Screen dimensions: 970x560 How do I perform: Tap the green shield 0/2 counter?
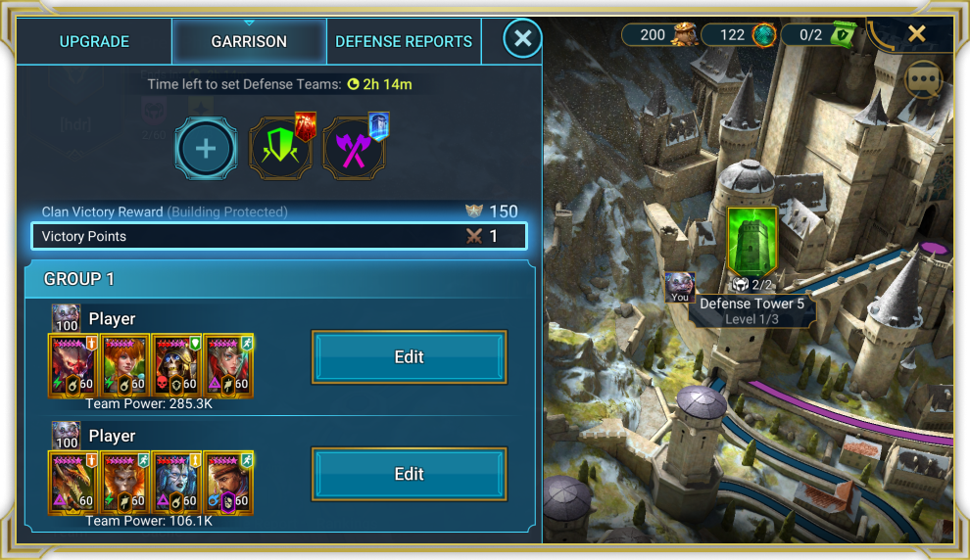pos(817,34)
